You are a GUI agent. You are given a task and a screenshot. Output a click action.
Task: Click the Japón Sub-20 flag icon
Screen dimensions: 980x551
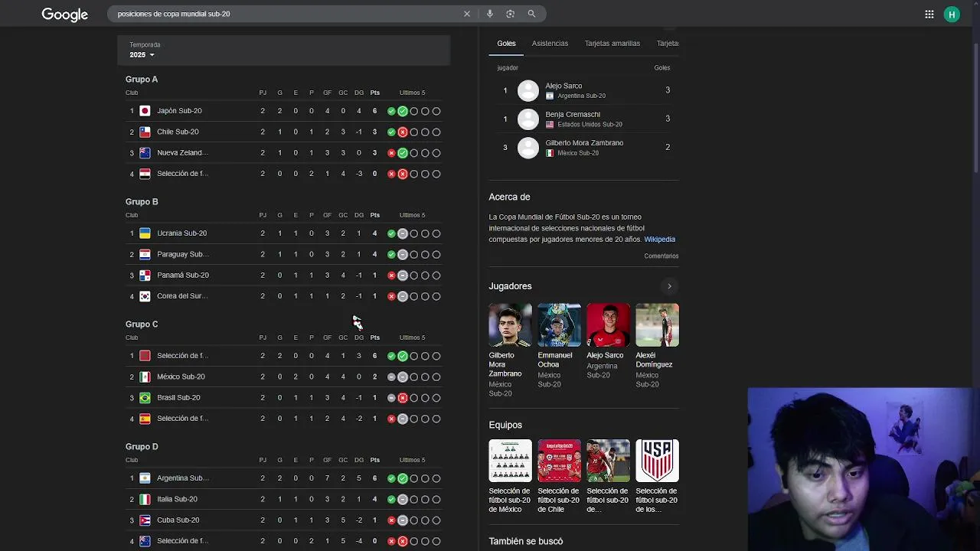[145, 111]
